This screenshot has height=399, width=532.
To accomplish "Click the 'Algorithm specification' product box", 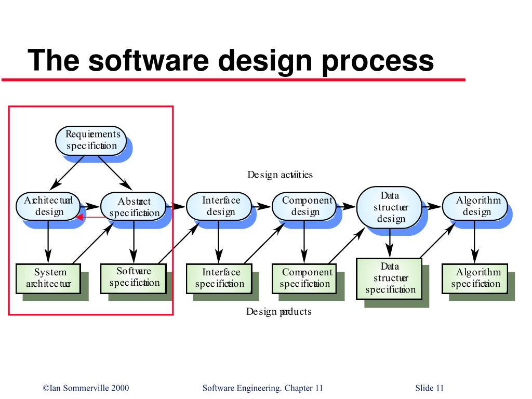I will click(x=475, y=278).
